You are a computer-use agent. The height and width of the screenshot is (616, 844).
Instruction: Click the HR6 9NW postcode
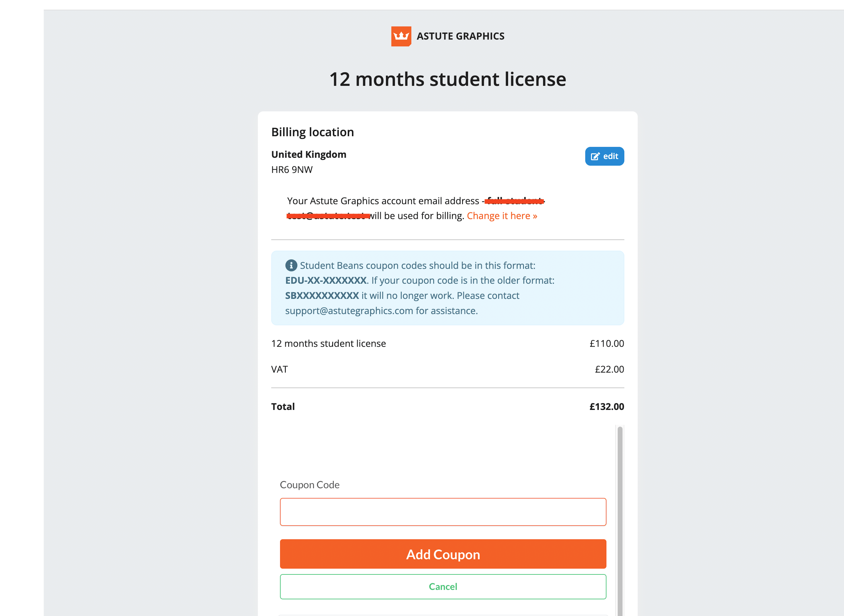point(292,170)
